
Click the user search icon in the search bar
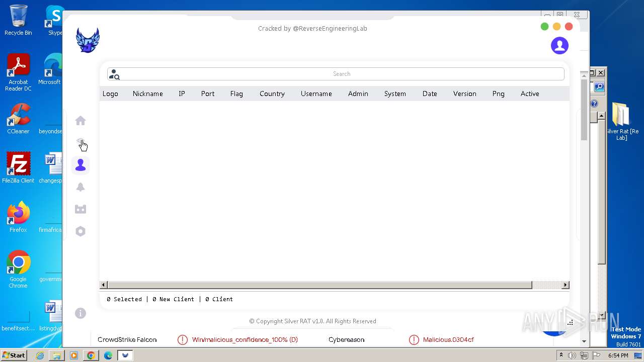pyautogui.click(x=115, y=74)
